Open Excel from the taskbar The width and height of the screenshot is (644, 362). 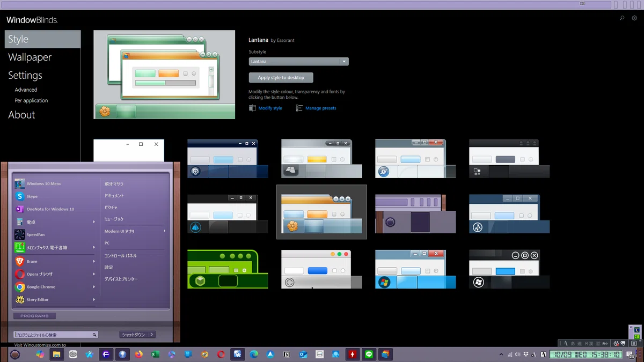[x=155, y=354]
